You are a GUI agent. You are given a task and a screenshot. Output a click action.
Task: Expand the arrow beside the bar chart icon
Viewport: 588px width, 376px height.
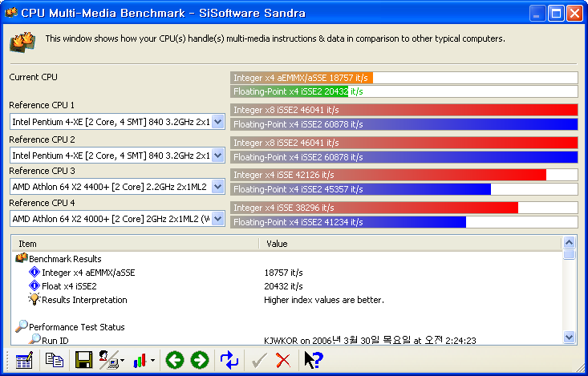152,361
